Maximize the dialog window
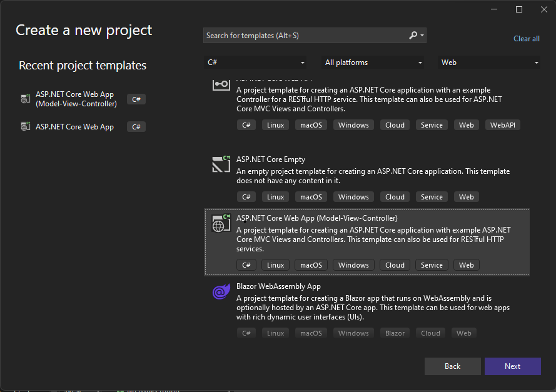 pos(518,9)
